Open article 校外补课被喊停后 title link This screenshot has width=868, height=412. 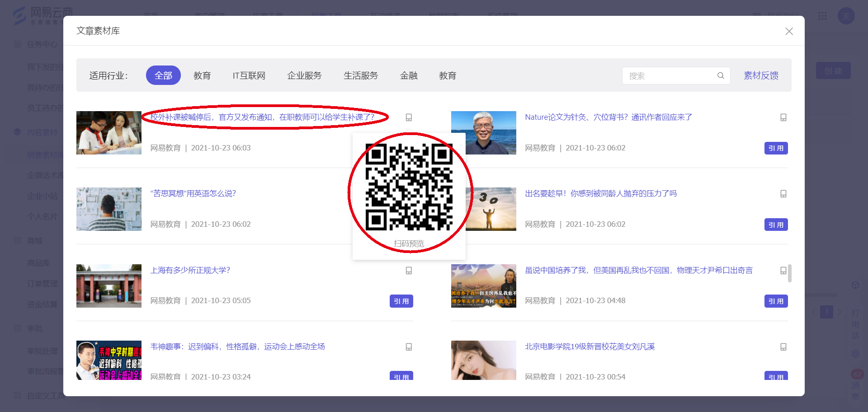tap(262, 117)
